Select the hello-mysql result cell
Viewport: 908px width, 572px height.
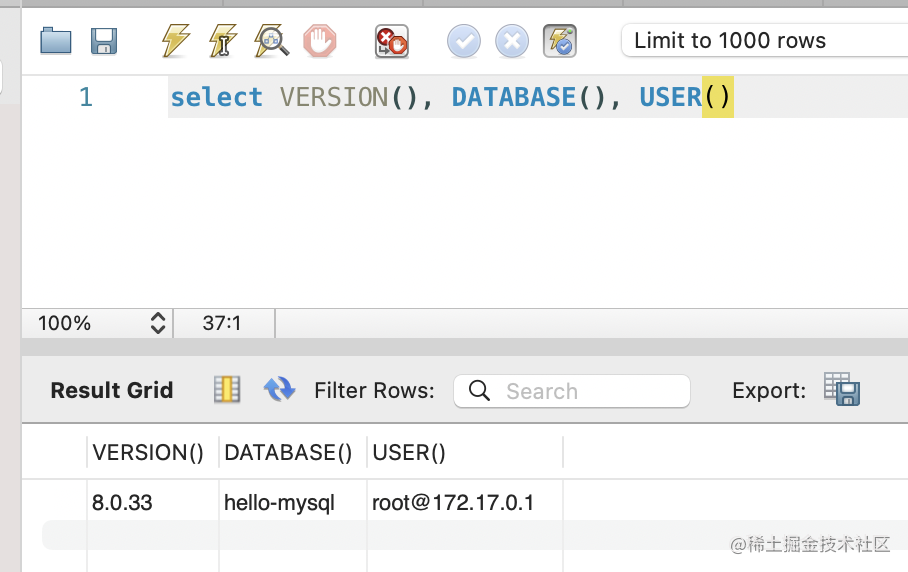(x=279, y=502)
